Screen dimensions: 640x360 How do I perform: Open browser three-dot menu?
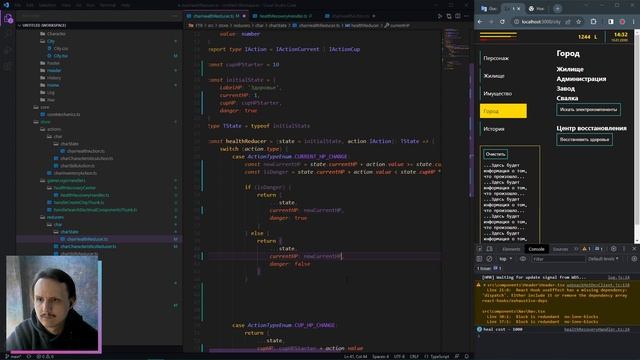coord(634,22)
